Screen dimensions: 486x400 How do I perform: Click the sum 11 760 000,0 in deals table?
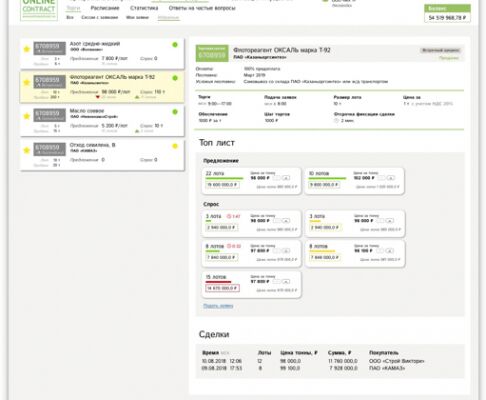pos(343,361)
